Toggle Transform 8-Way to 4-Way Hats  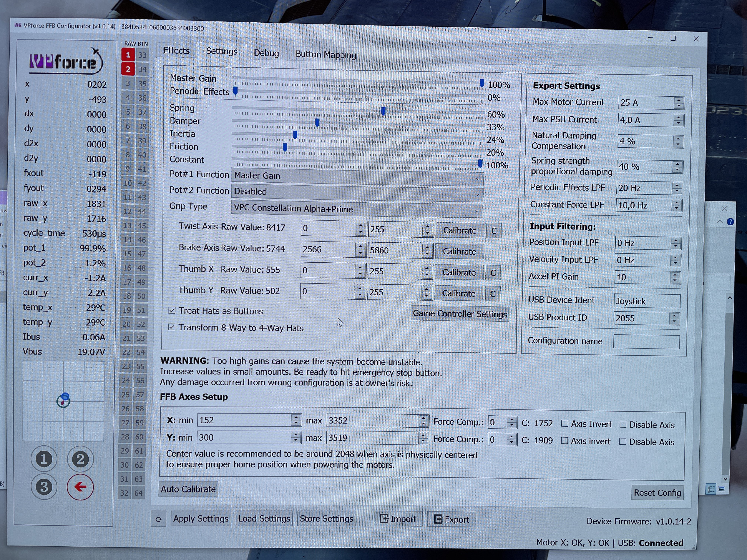(x=172, y=327)
